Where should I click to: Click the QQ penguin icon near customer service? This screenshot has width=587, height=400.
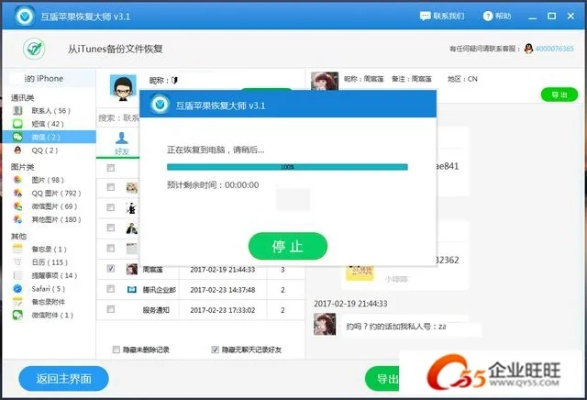click(528, 49)
